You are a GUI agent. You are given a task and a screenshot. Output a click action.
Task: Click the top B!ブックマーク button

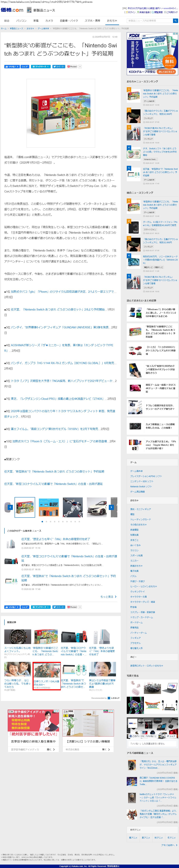(40, 66)
